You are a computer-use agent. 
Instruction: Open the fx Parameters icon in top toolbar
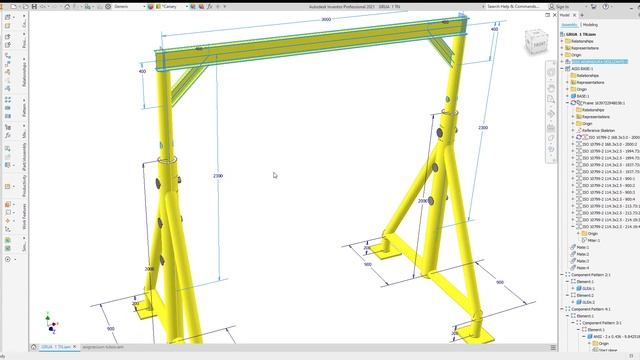(209, 7)
